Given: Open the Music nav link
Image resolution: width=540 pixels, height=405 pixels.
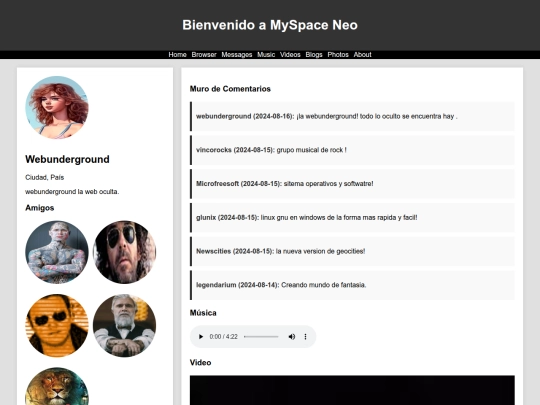Looking at the screenshot, I should coord(266,54).
